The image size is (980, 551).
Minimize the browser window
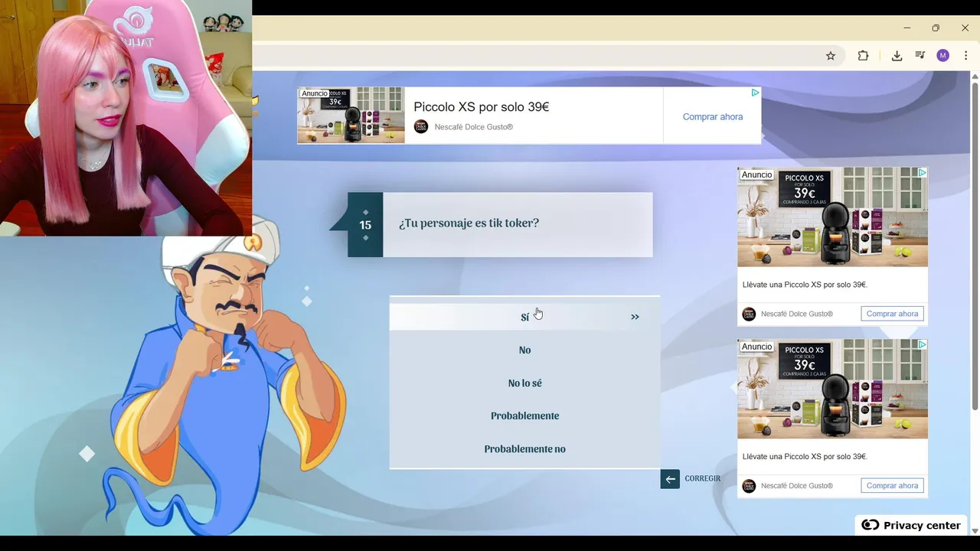[x=906, y=28]
